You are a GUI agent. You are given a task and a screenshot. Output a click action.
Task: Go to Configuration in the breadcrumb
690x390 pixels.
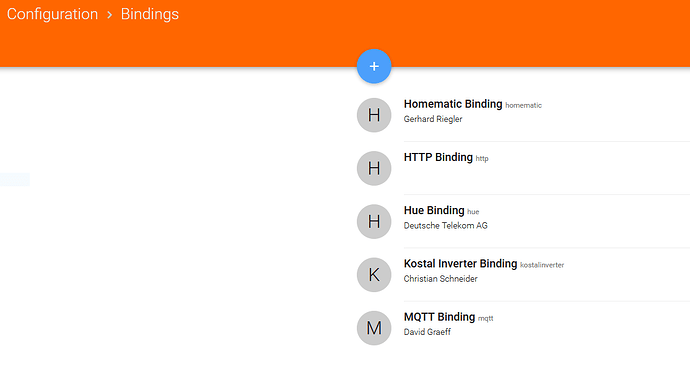[x=52, y=14]
